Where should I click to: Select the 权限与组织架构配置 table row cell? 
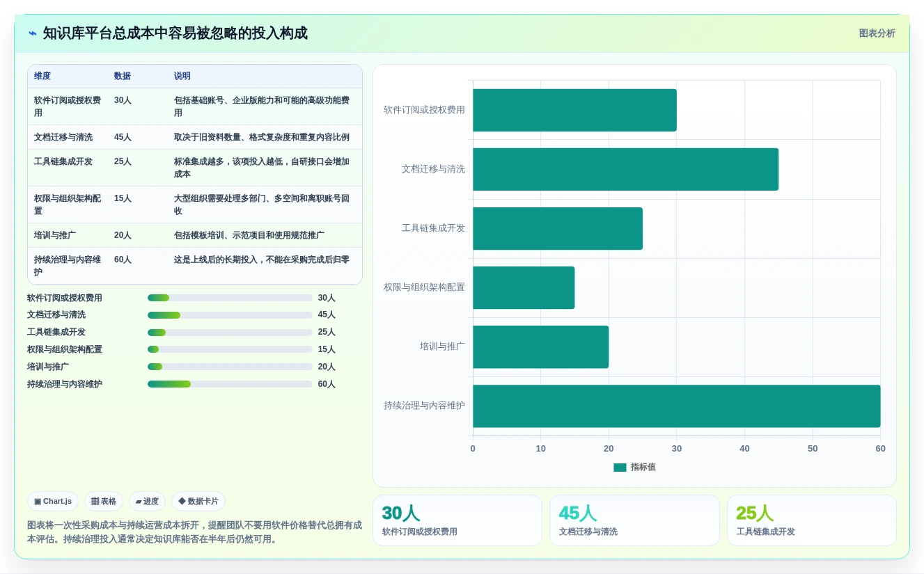pos(68,205)
